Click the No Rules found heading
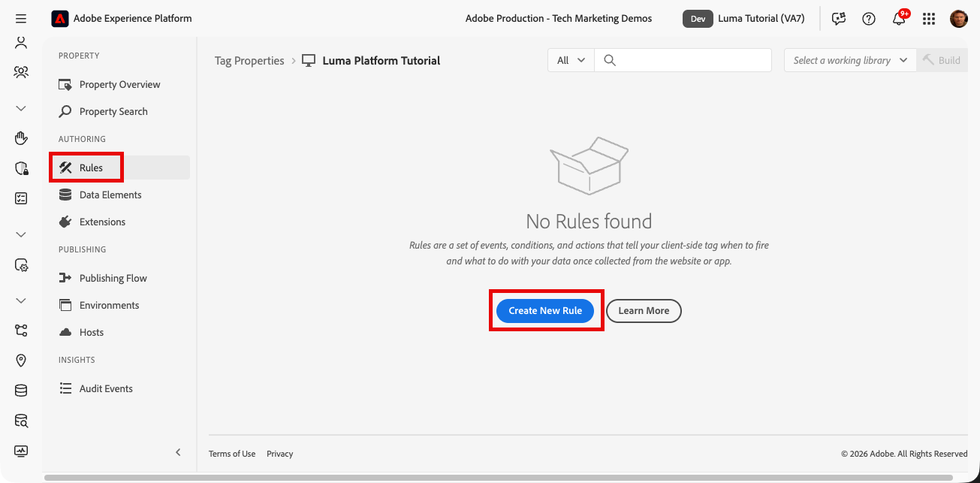This screenshot has height=483, width=980. coord(589,222)
